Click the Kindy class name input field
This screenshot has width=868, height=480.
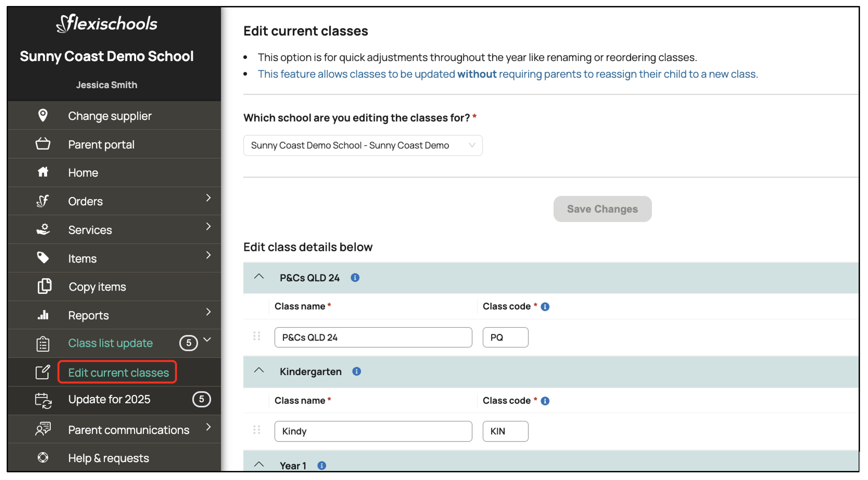pyautogui.click(x=373, y=431)
